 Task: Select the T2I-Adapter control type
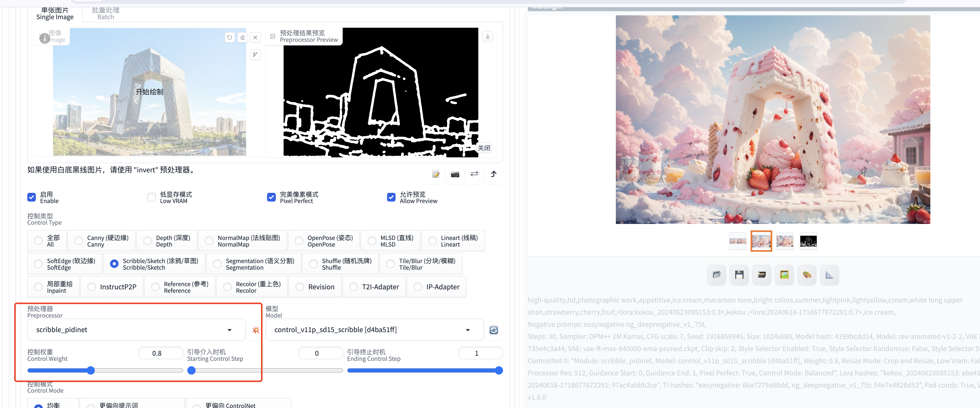coord(374,287)
